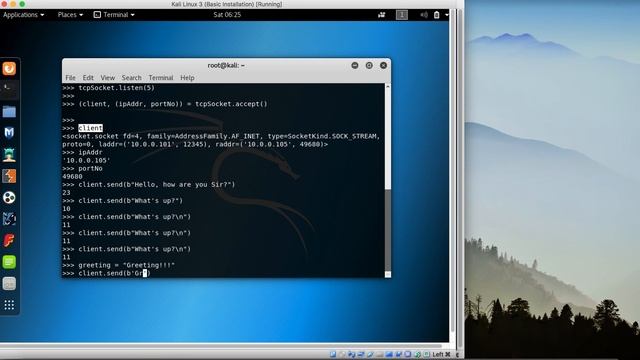
Task: Click VirtualBox video capture indicator
Action: point(399,354)
